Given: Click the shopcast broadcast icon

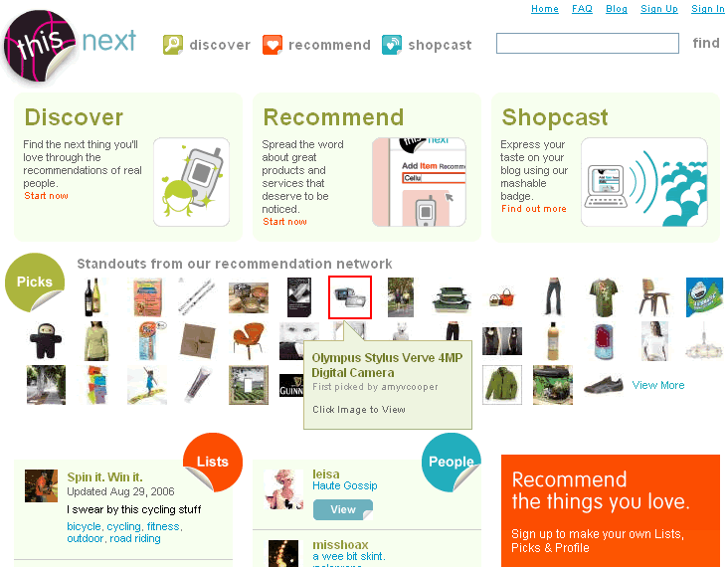Looking at the screenshot, I should point(392,45).
